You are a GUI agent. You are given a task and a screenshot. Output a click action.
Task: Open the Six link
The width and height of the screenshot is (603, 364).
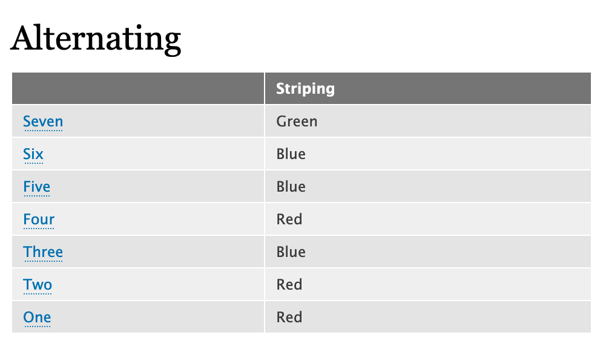[x=33, y=154]
